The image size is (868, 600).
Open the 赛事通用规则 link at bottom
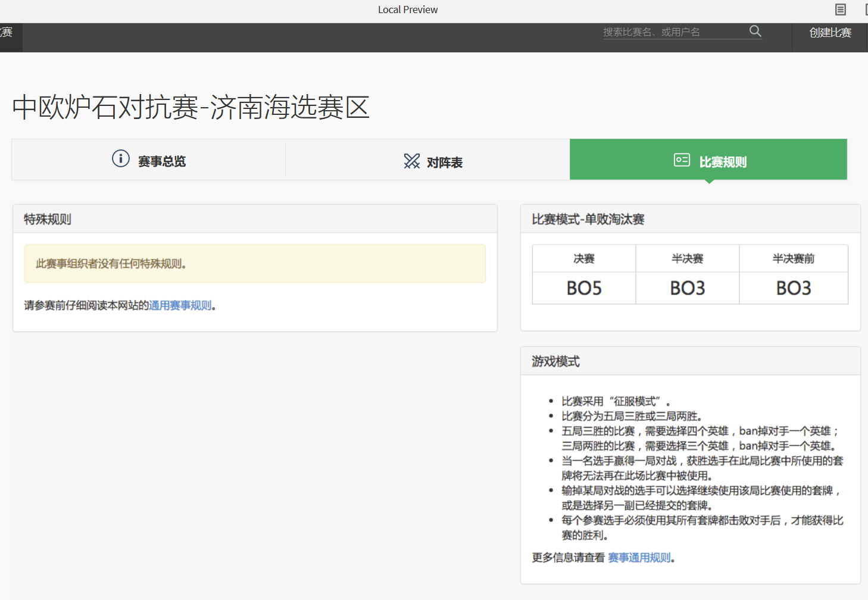pyautogui.click(x=639, y=558)
